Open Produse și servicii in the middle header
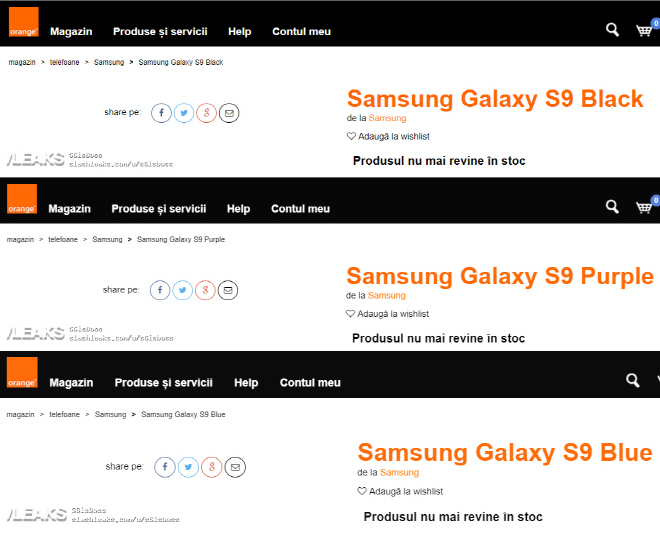 coord(159,209)
